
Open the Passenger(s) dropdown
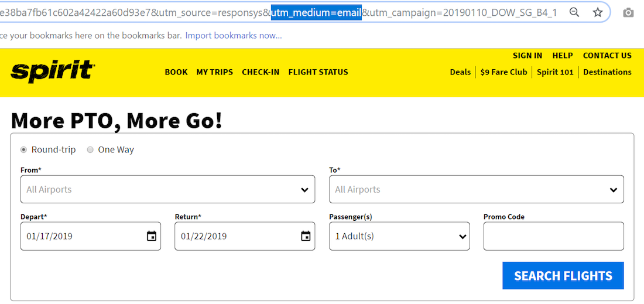pyautogui.click(x=399, y=236)
